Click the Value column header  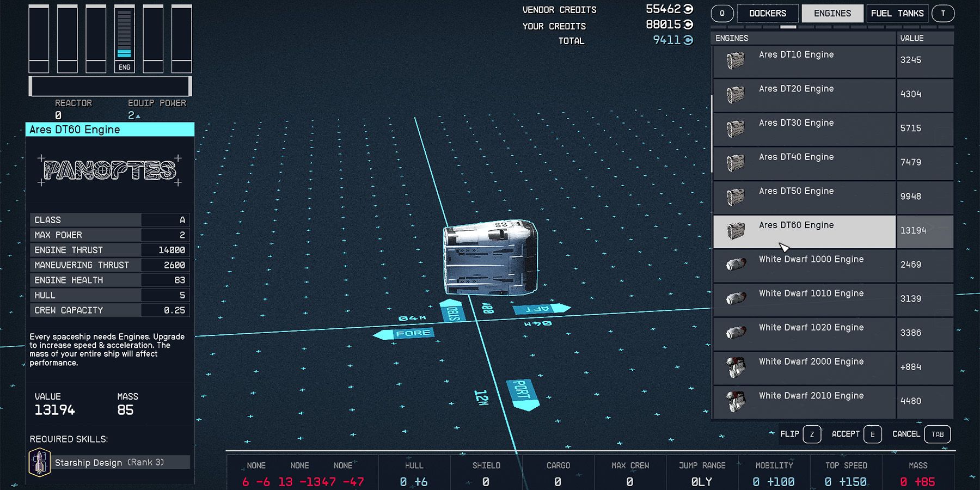pyautogui.click(x=924, y=38)
